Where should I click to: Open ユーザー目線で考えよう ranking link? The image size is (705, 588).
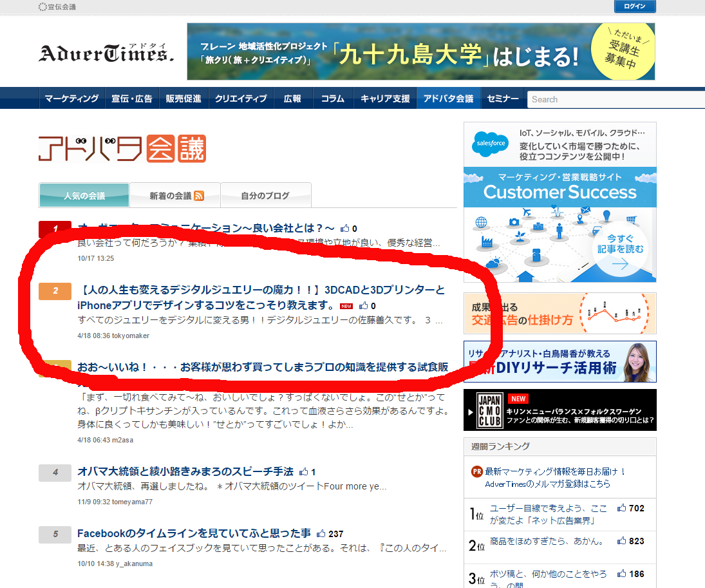548,514
